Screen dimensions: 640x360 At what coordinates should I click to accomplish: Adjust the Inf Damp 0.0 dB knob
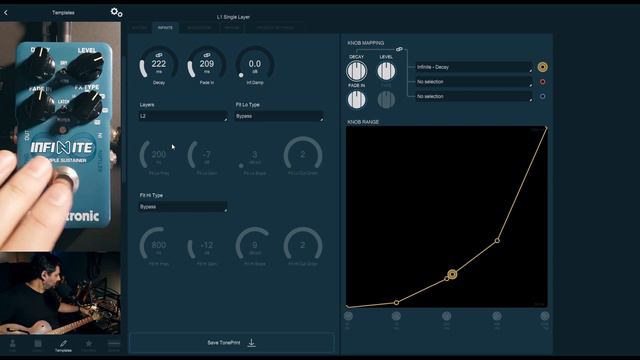point(255,64)
